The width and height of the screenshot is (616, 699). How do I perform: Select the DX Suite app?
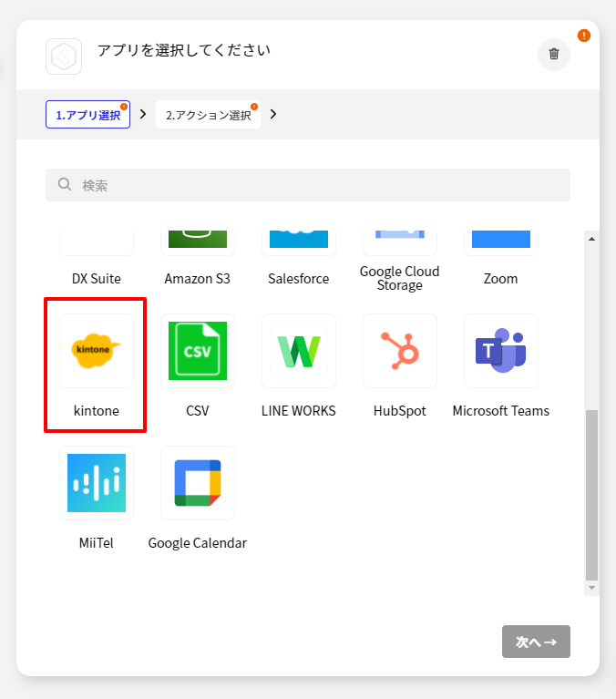click(x=97, y=243)
